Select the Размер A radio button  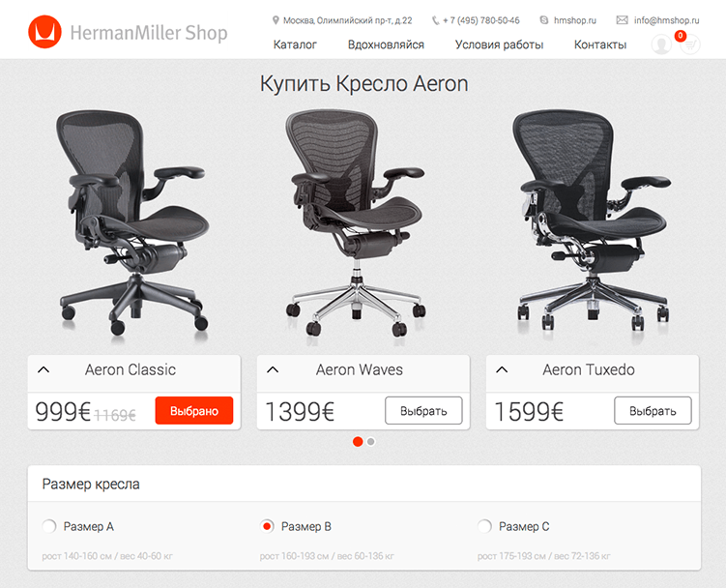(49, 526)
